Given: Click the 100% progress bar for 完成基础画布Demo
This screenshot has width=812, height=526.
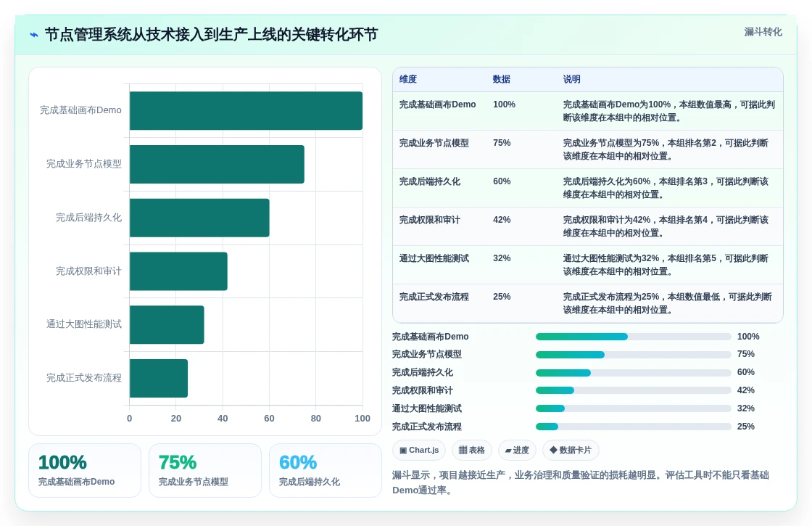Looking at the screenshot, I should pos(634,337).
